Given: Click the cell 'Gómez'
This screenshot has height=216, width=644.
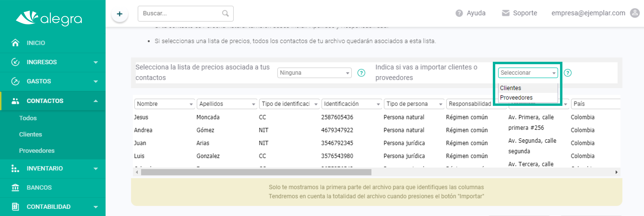Looking at the screenshot, I should pyautogui.click(x=205, y=130).
